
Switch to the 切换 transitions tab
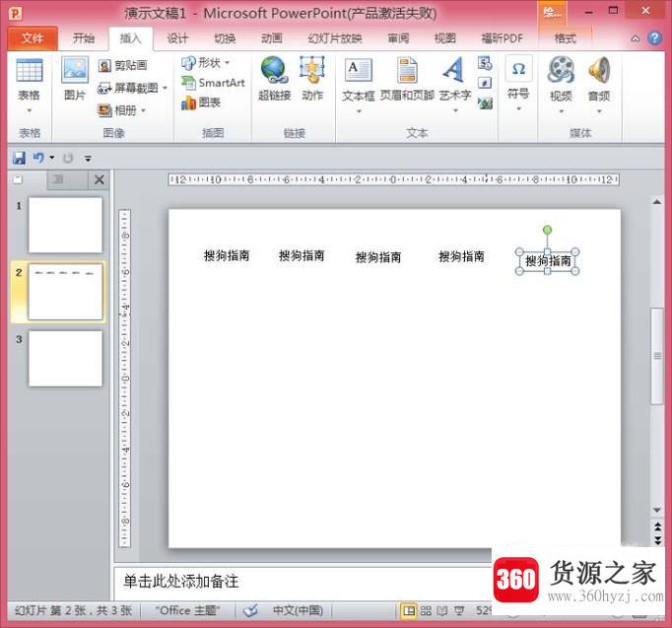(225, 38)
